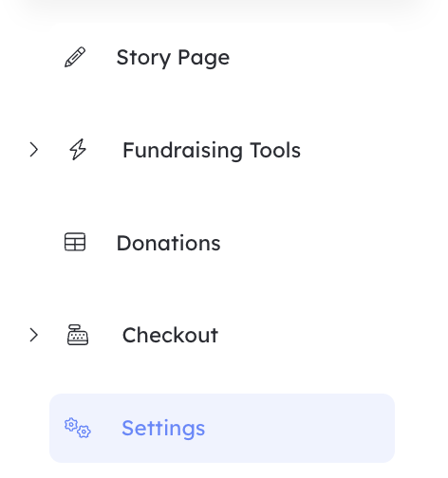
Task: Expand the Fundraising Tools chevron arrow
Action: pyautogui.click(x=34, y=150)
